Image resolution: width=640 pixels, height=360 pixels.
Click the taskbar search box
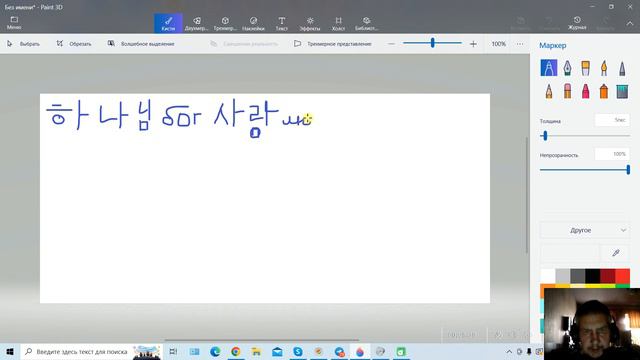click(x=91, y=351)
